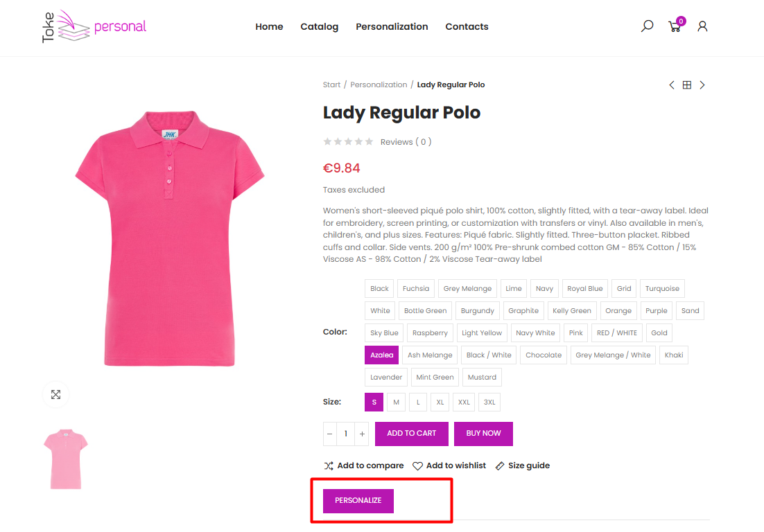Screen dimensions: 764x532
Task: Go to previous product arrow
Action: tap(671, 85)
